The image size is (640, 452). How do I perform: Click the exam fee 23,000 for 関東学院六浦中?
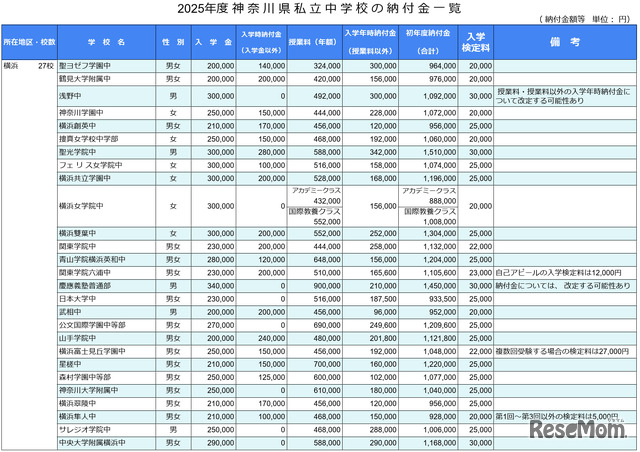click(480, 272)
